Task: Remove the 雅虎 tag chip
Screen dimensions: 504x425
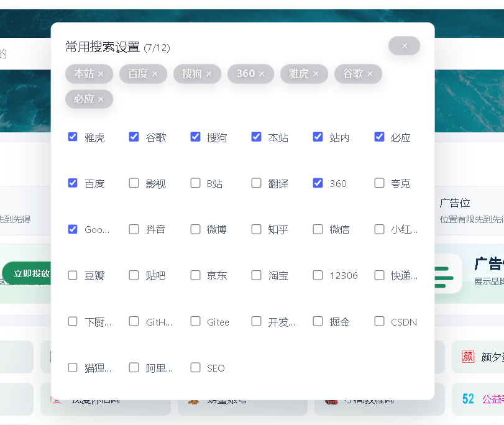Action: click(315, 74)
